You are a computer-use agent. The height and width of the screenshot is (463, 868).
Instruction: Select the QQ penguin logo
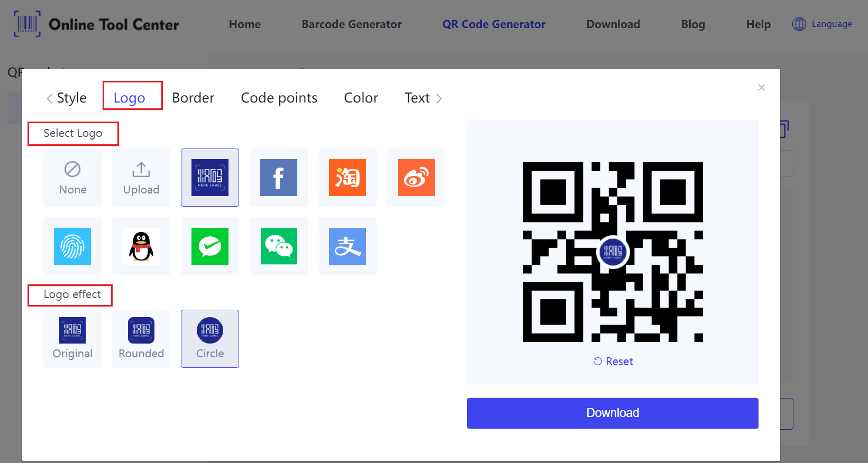pos(141,246)
